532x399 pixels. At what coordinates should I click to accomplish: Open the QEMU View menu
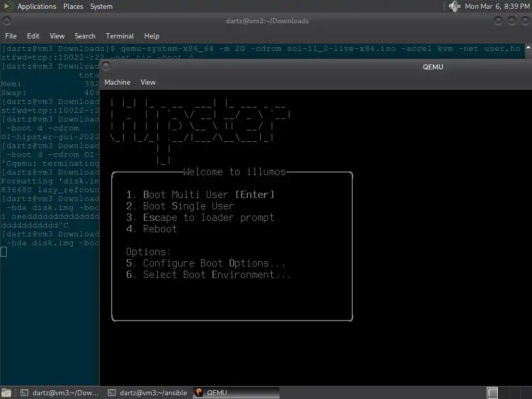(x=148, y=82)
